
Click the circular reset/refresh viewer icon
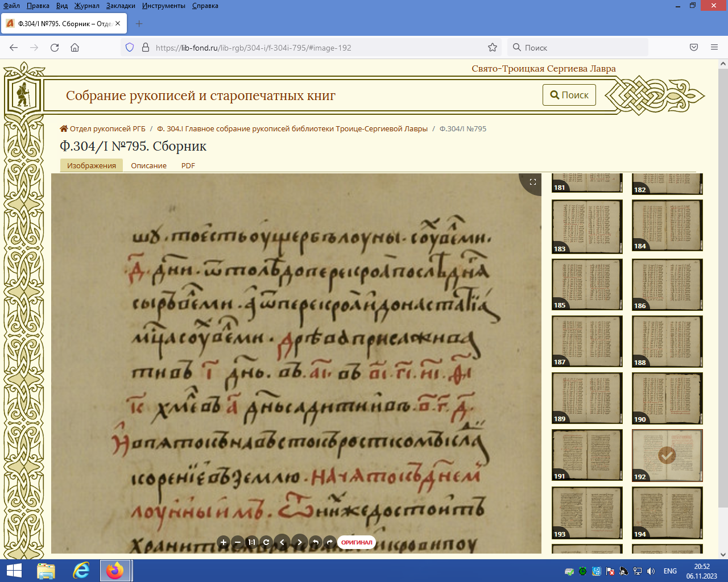[266, 542]
